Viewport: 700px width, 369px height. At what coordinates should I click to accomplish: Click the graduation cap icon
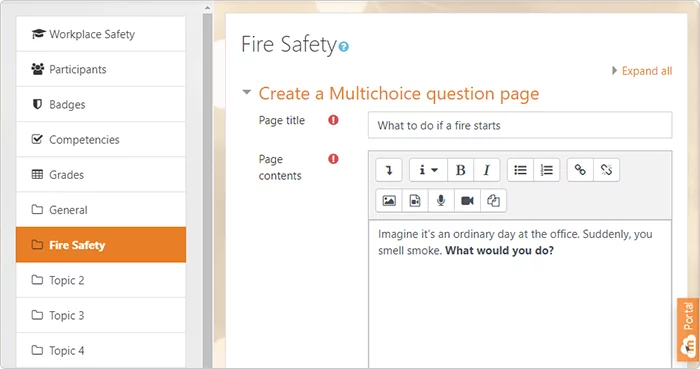pyautogui.click(x=38, y=34)
